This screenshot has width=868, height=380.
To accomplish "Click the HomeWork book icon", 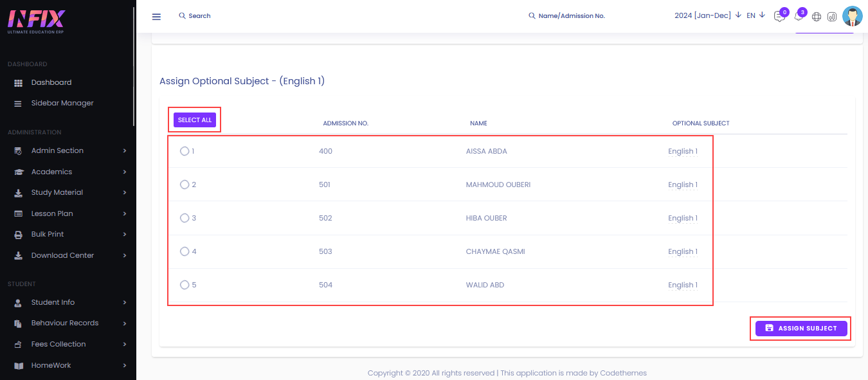I will coord(19,366).
